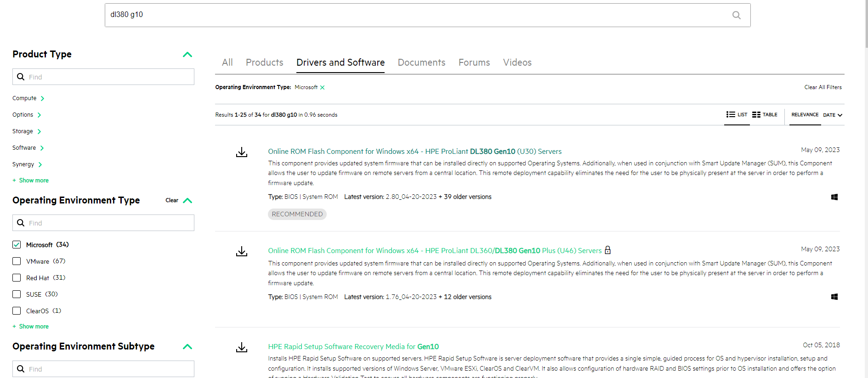Viewport: 868px width, 378px height.
Task: Click Windows logo icon on U46 result
Action: [834, 297]
